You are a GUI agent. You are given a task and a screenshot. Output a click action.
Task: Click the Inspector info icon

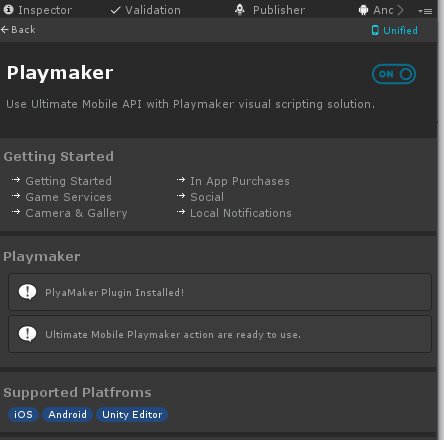coord(8,10)
